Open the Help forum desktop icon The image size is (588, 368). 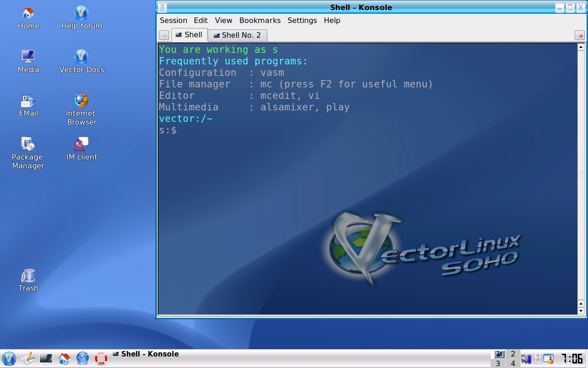pyautogui.click(x=81, y=18)
